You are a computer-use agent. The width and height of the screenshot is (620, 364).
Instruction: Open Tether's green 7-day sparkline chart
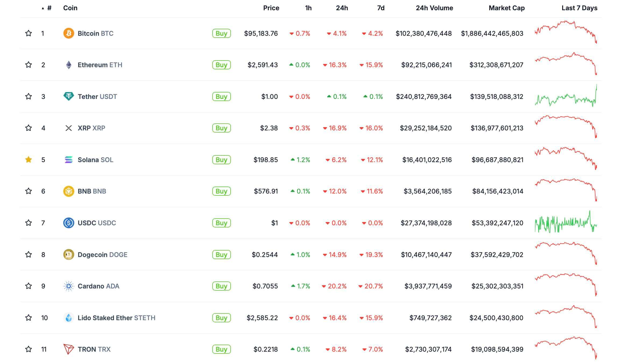pyautogui.click(x=566, y=96)
